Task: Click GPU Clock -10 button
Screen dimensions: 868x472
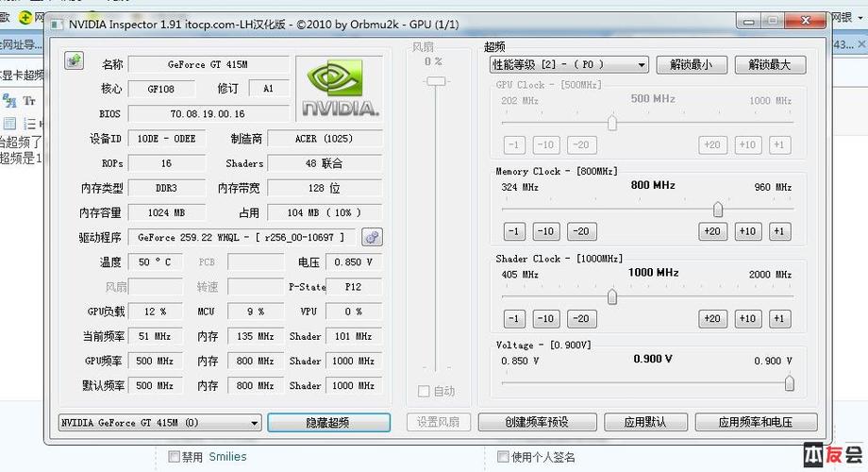Action: click(546, 145)
